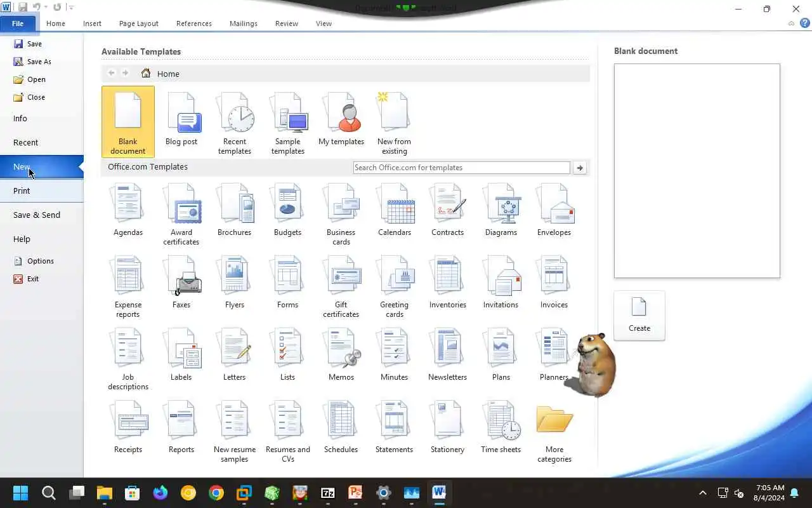Open the Agendas template category
The height and width of the screenshot is (508, 812).
128,210
